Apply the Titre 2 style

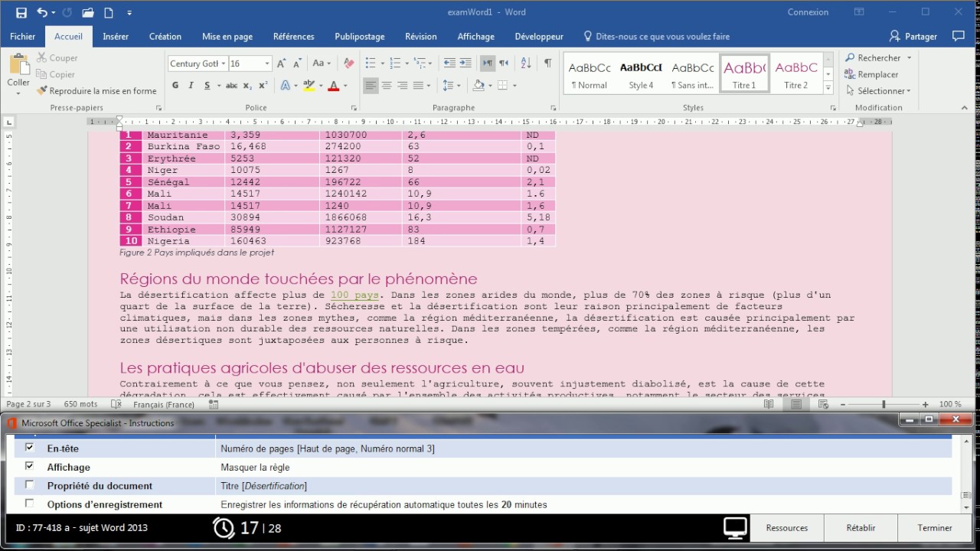click(796, 73)
